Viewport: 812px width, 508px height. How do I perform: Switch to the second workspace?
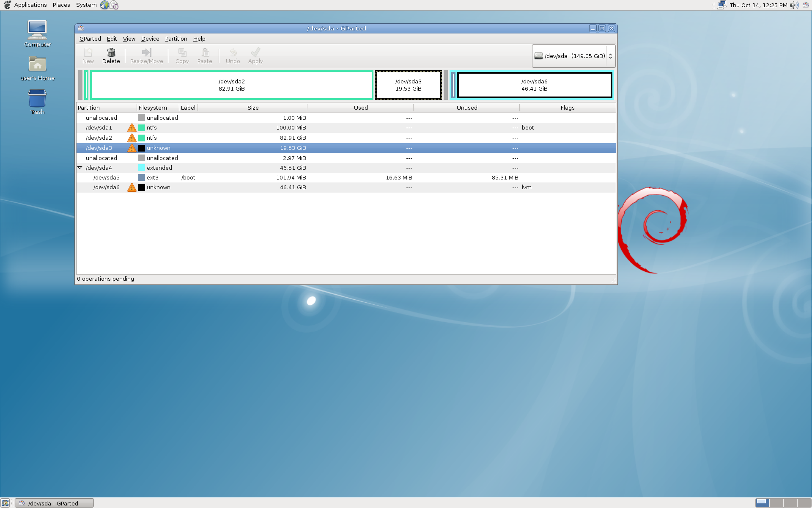[776, 503]
